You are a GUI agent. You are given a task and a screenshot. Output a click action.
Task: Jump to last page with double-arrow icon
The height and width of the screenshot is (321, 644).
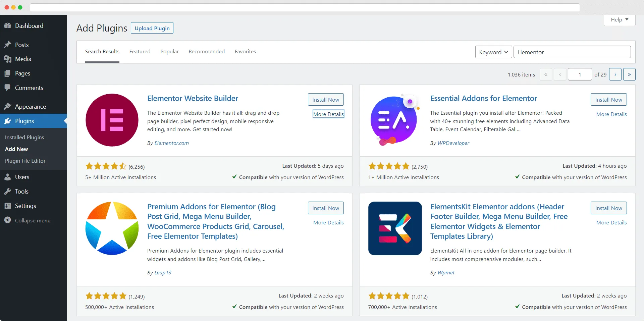tap(630, 74)
